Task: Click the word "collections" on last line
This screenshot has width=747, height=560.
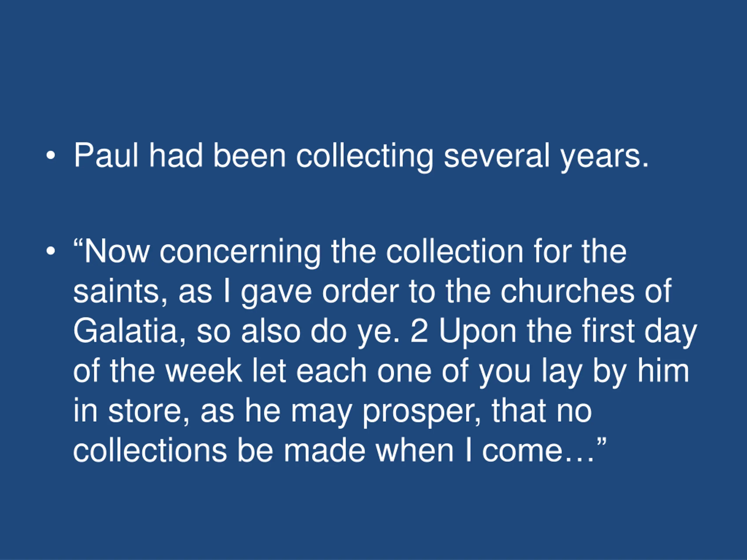Action: click(150, 450)
